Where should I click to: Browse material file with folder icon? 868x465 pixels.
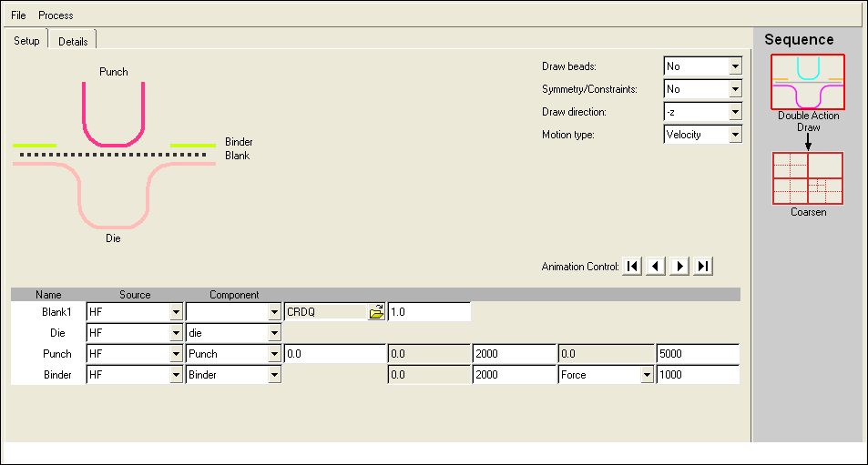375,312
